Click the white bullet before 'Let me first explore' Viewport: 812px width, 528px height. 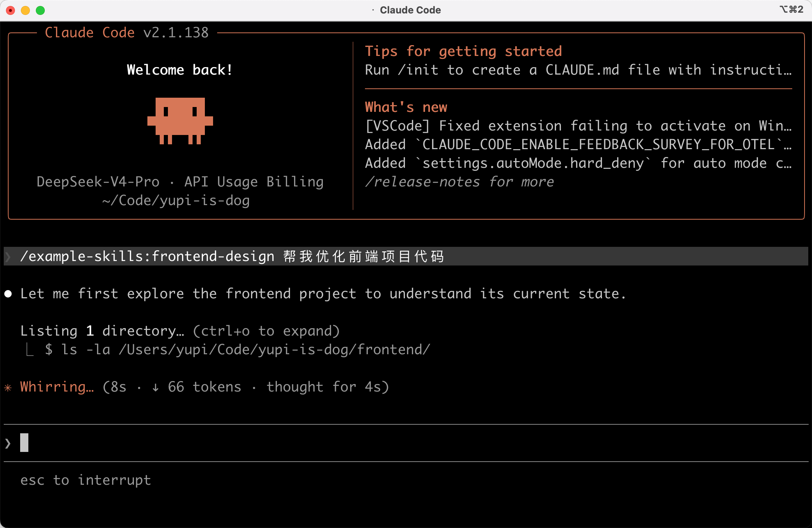tap(8, 294)
